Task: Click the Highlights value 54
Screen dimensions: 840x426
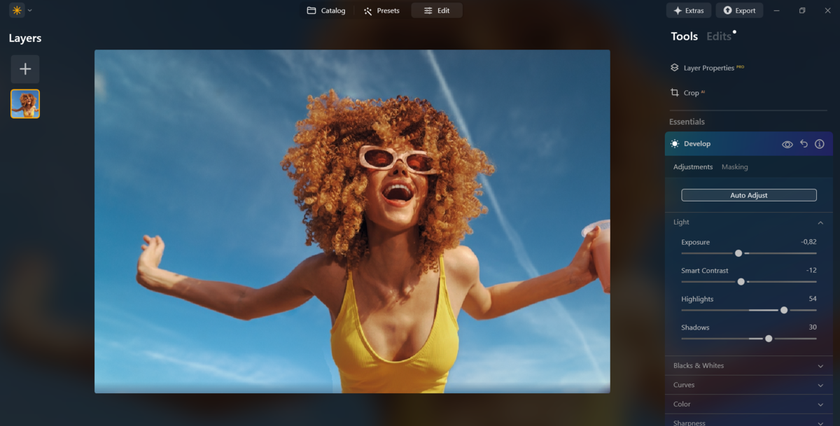Action: (813, 298)
